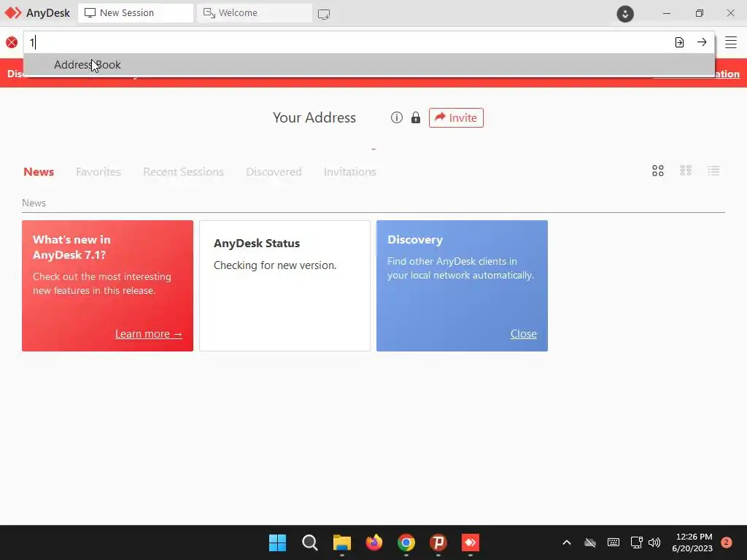Click the Invite button
The width and height of the screenshot is (747, 560).
(456, 117)
